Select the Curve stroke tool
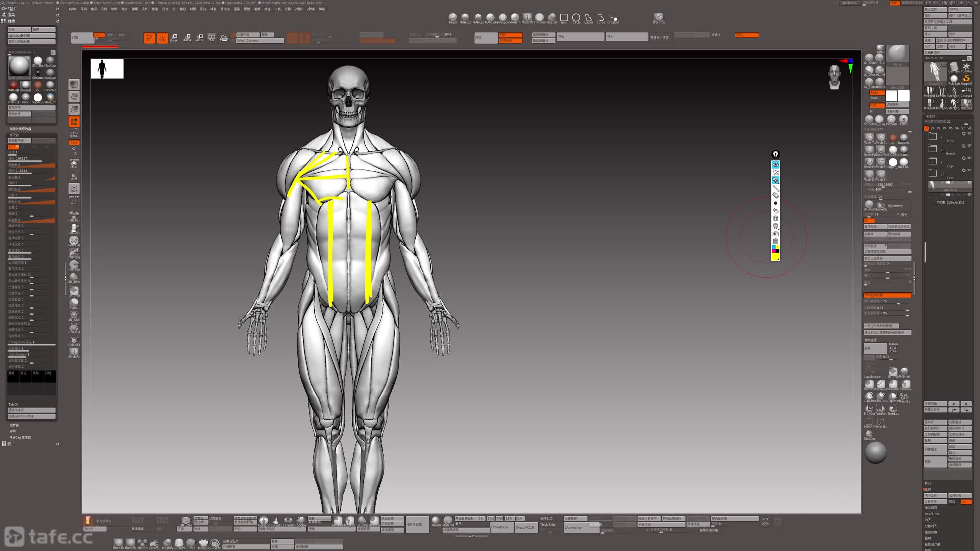The image size is (980, 551). pyautogui.click(x=601, y=18)
